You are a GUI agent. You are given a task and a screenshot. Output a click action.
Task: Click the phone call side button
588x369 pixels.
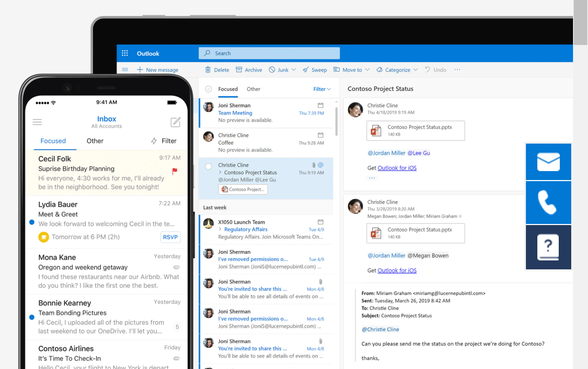(548, 203)
